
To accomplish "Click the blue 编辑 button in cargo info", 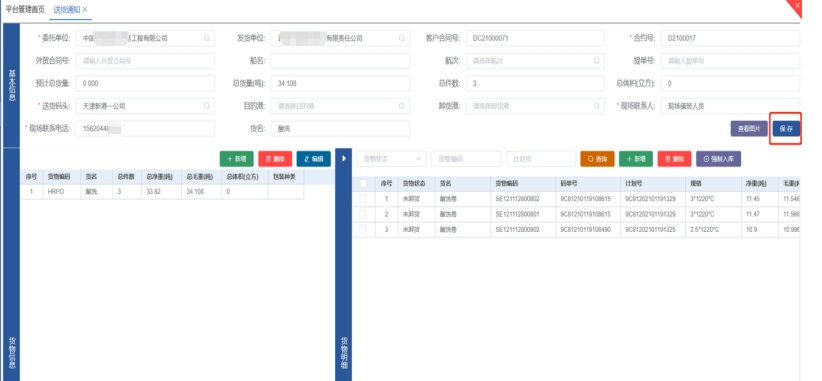I will [x=313, y=159].
